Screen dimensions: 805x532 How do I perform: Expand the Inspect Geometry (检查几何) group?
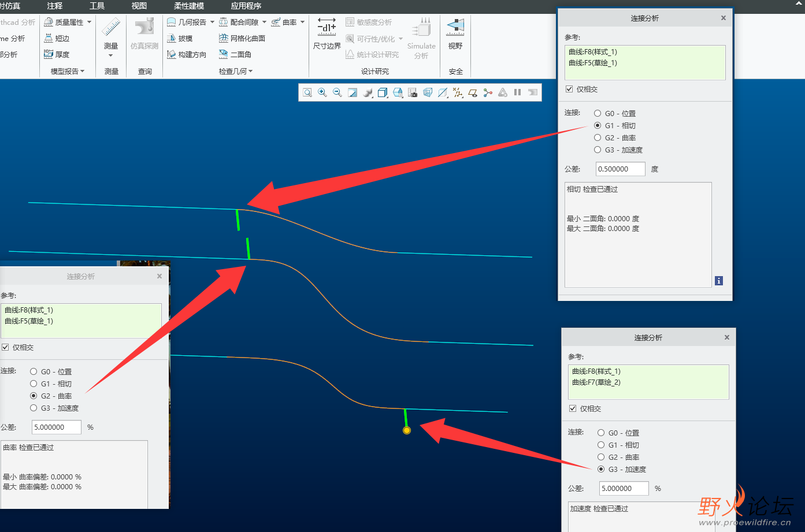click(236, 71)
